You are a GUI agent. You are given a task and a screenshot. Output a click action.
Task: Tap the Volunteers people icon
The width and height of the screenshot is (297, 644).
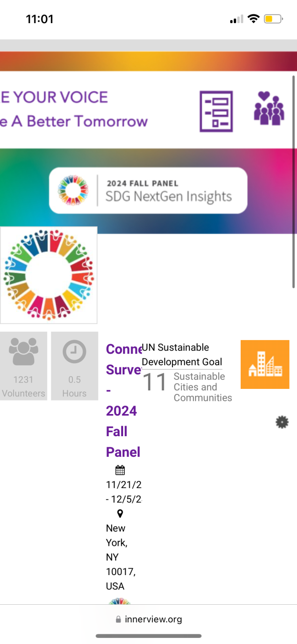tap(24, 352)
